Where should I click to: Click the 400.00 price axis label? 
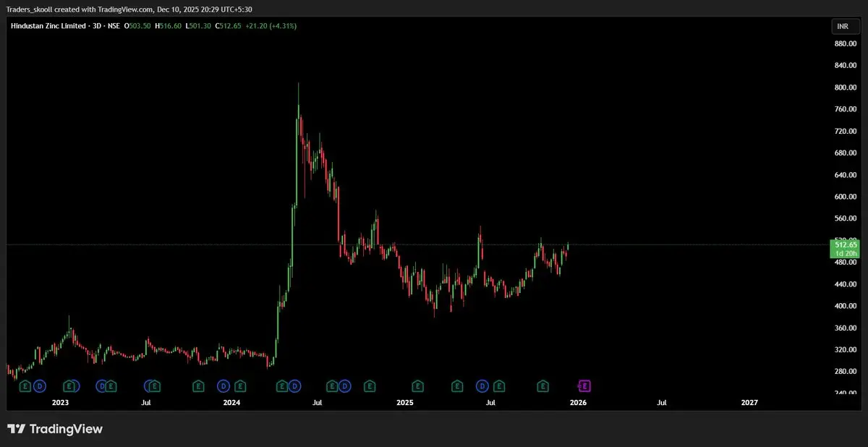pyautogui.click(x=846, y=306)
